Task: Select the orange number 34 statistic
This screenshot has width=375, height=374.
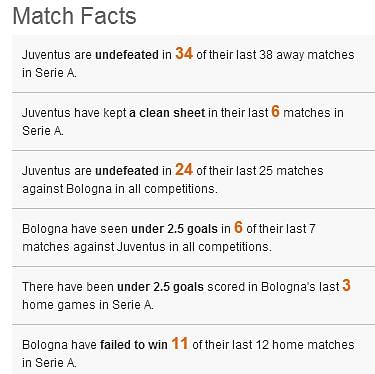Action: (184, 53)
